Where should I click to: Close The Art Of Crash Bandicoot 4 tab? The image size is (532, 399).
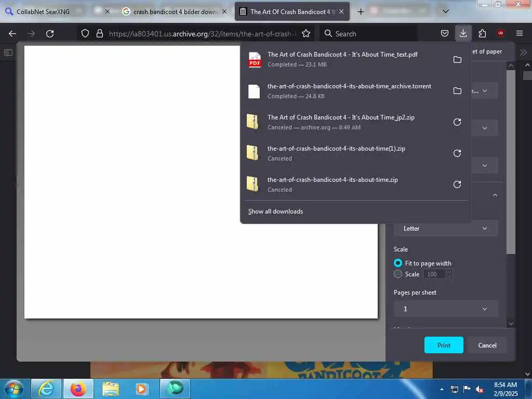341,11
